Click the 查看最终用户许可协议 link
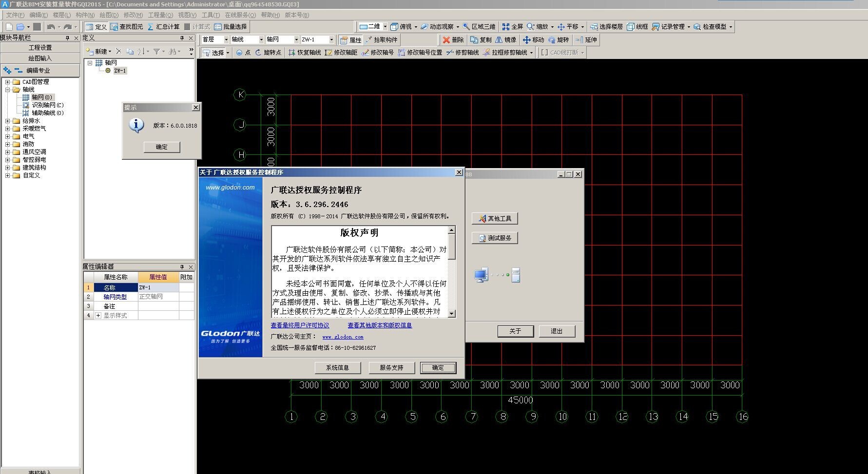This screenshot has width=868, height=474. [x=300, y=325]
